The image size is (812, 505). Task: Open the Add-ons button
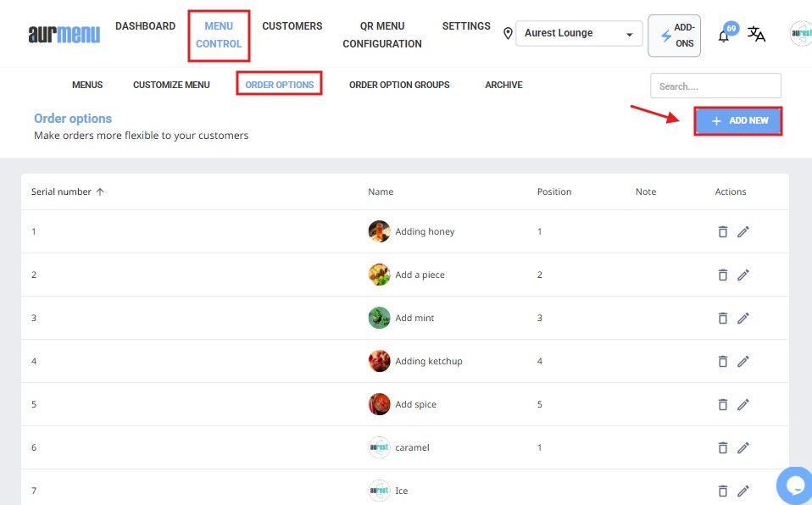[674, 36]
